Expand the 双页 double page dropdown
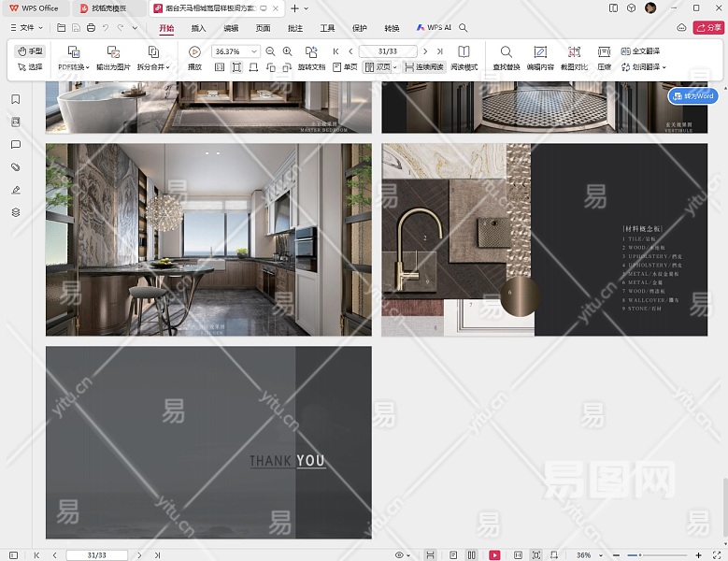The height and width of the screenshot is (561, 728). pos(395,67)
